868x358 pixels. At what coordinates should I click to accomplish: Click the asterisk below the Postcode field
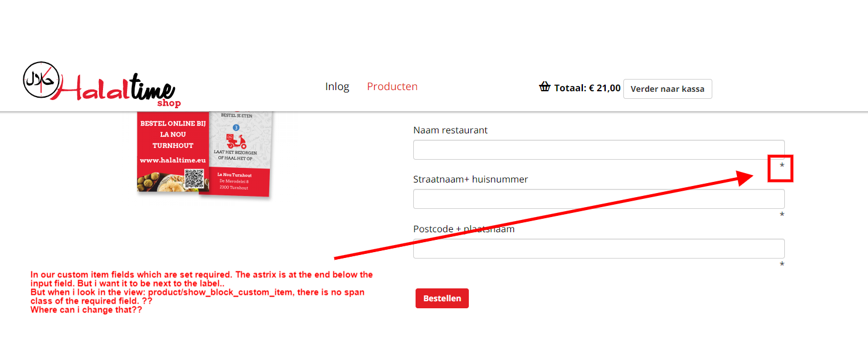782,265
